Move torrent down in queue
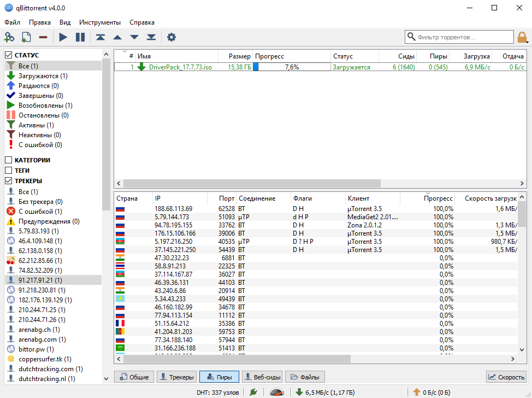 pyautogui.click(x=134, y=37)
